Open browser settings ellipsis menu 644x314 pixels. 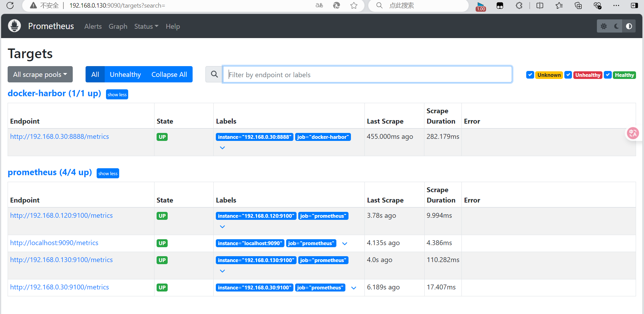point(616,6)
